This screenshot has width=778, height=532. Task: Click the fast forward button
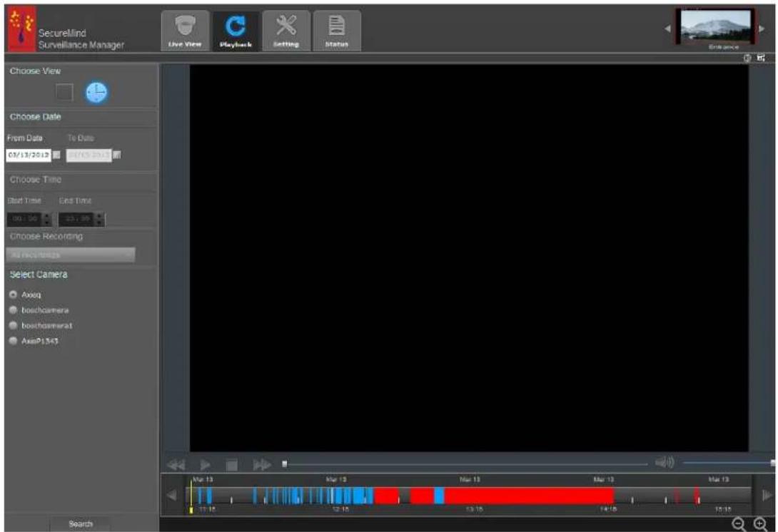click(x=261, y=464)
